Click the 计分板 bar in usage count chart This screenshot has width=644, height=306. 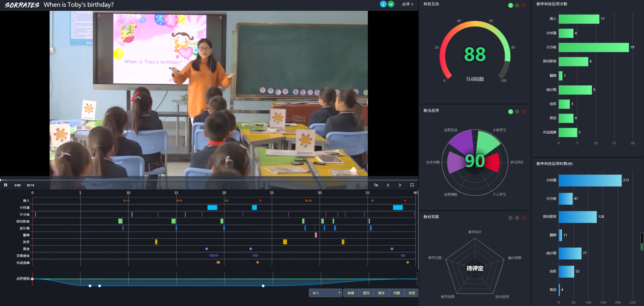(x=593, y=48)
